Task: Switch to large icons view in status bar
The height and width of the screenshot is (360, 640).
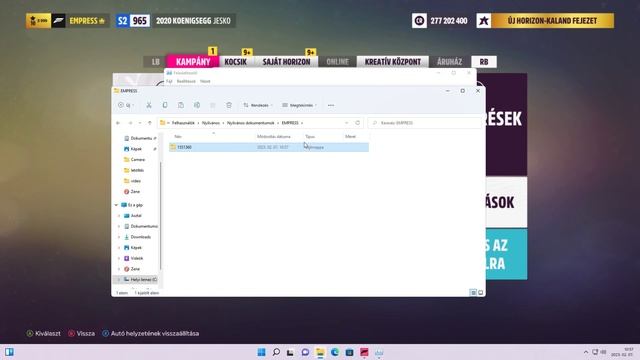Action: click(x=480, y=293)
